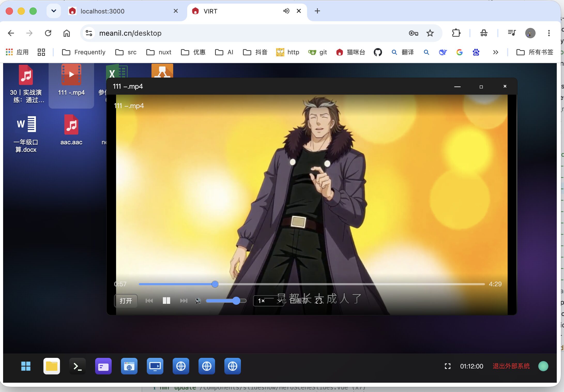Open the Chrome three-dot menu
The width and height of the screenshot is (564, 392).
[x=549, y=33]
